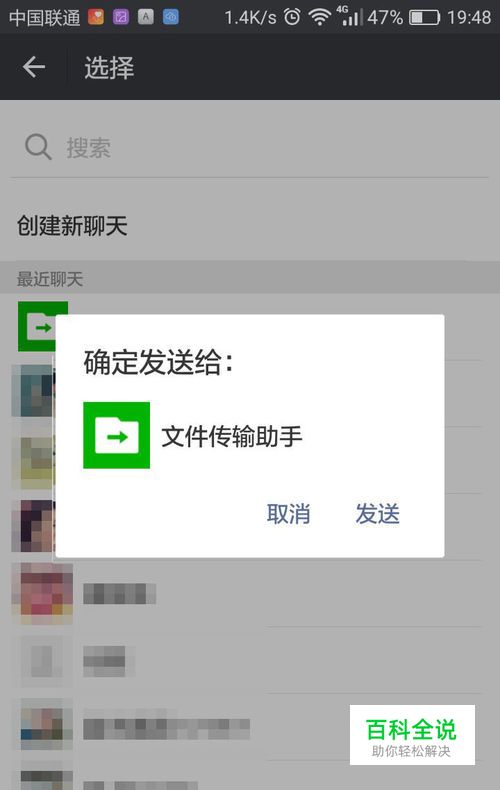The width and height of the screenshot is (500, 790).
Task: Tap the 百科全说 watermark logo
Action: [x=412, y=734]
